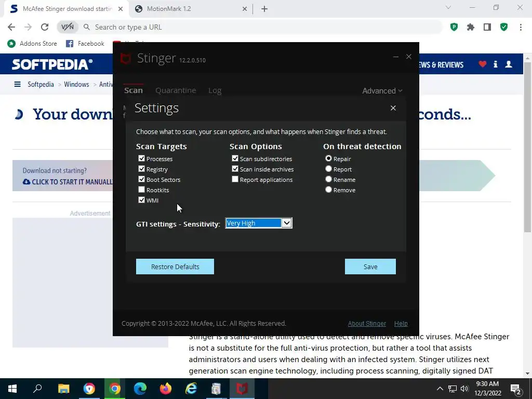This screenshot has height=399, width=532.
Task: Open the Stinger Help link
Action: coord(401,323)
